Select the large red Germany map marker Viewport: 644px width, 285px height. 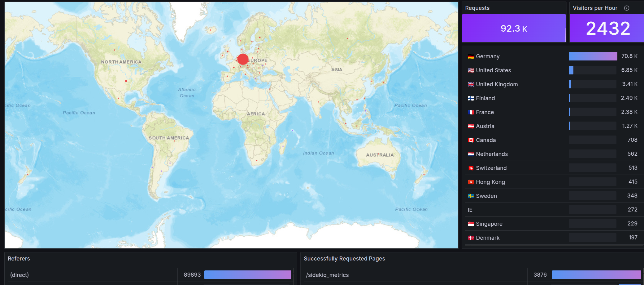point(243,59)
